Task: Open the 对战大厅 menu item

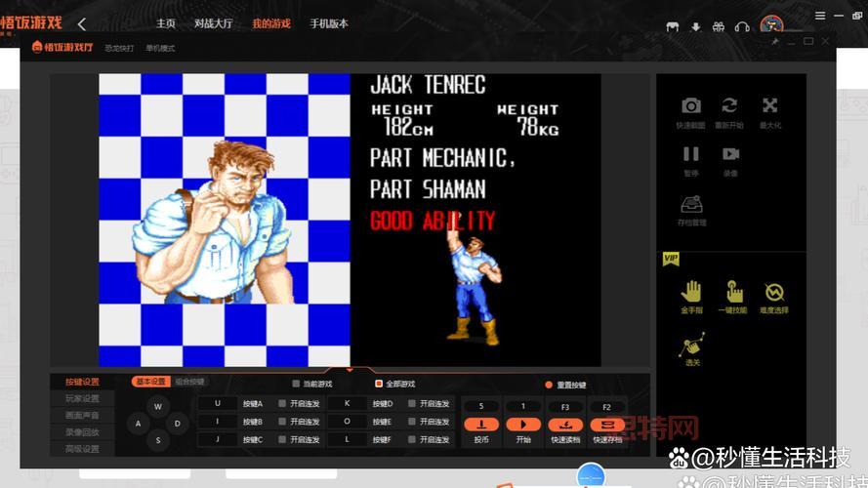Action: coord(213,23)
